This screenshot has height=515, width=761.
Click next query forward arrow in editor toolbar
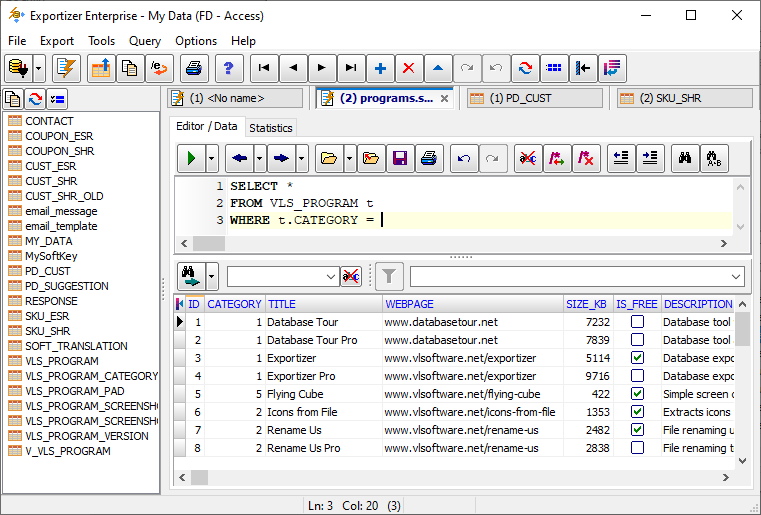[x=281, y=158]
